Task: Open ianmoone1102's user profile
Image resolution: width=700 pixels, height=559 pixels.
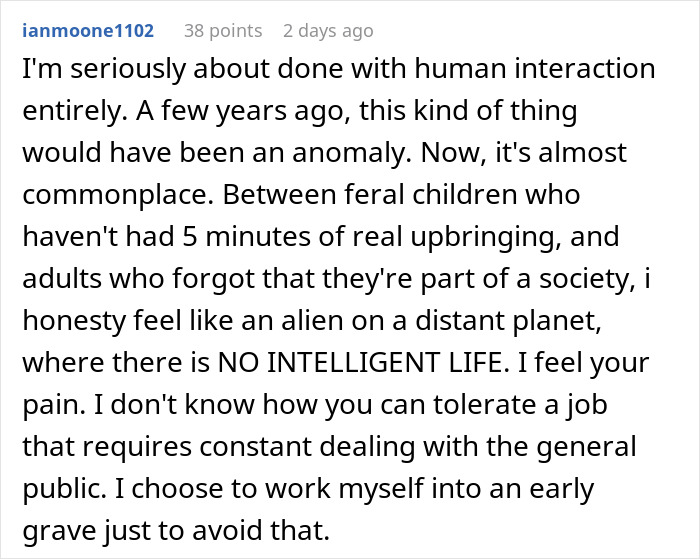Action: pos(87,30)
